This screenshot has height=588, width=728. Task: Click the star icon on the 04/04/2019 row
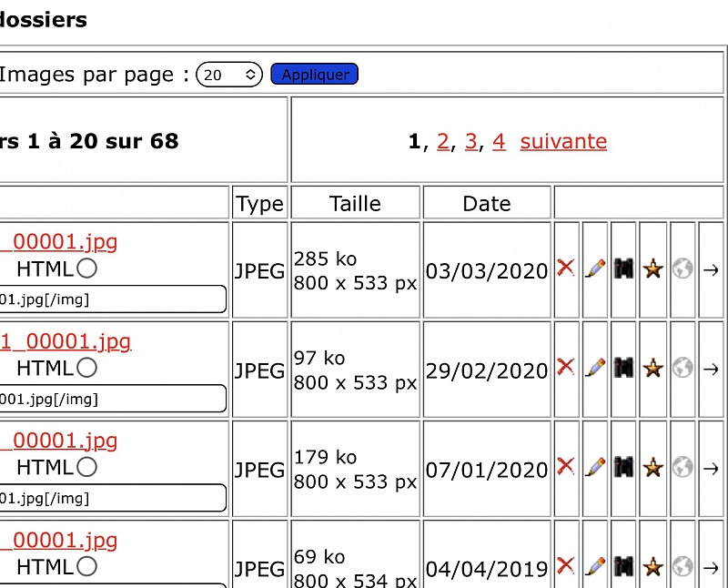point(652,567)
